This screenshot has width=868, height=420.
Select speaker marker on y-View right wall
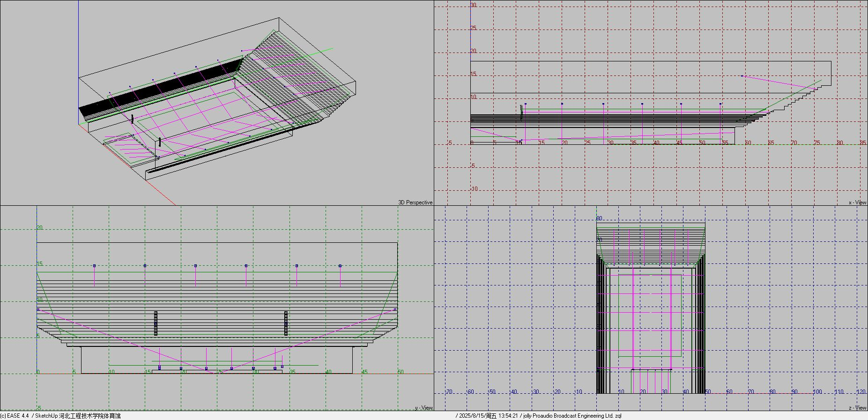[x=395, y=309]
